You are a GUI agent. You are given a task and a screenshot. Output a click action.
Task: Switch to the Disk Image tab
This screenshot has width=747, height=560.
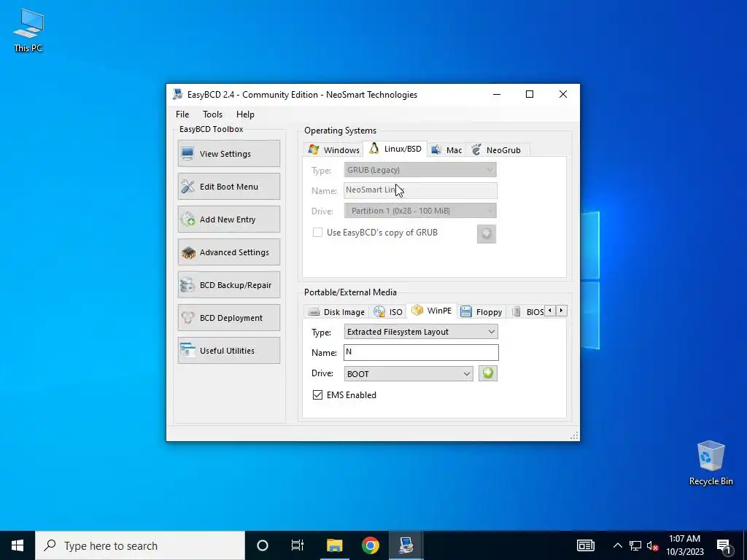point(336,312)
